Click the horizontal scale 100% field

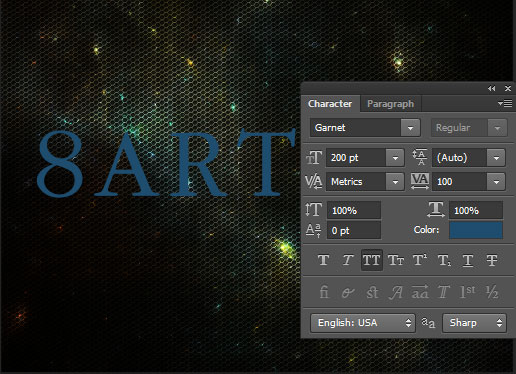pos(476,210)
